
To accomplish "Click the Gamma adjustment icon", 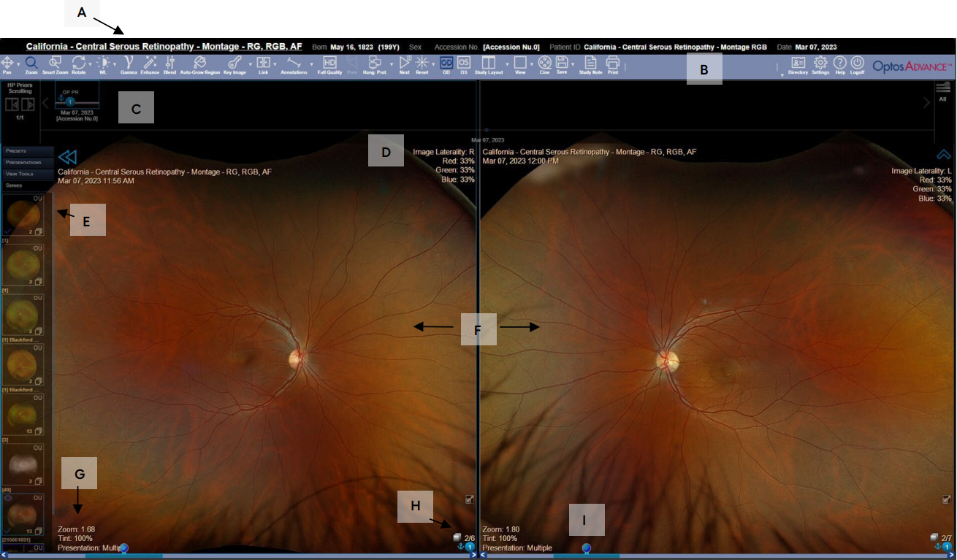I will tap(129, 64).
